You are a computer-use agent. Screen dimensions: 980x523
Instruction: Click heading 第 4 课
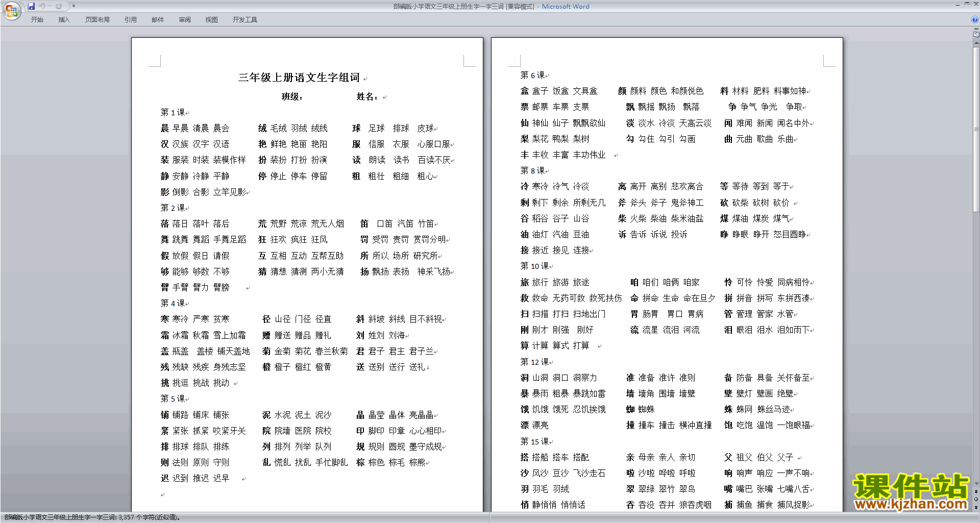[173, 304]
